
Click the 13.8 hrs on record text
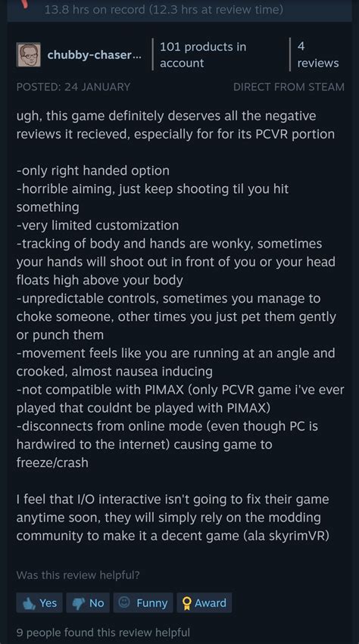coord(94,9)
